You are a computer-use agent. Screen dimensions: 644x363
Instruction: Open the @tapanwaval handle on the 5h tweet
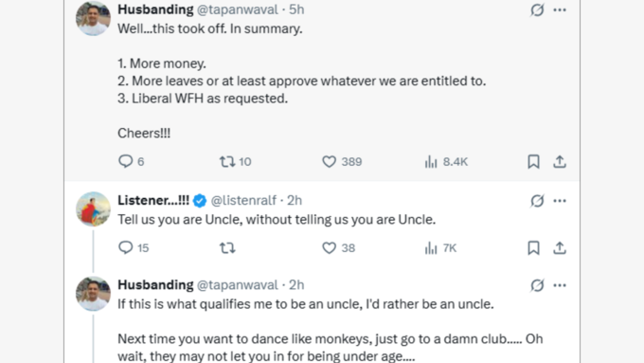pos(238,9)
